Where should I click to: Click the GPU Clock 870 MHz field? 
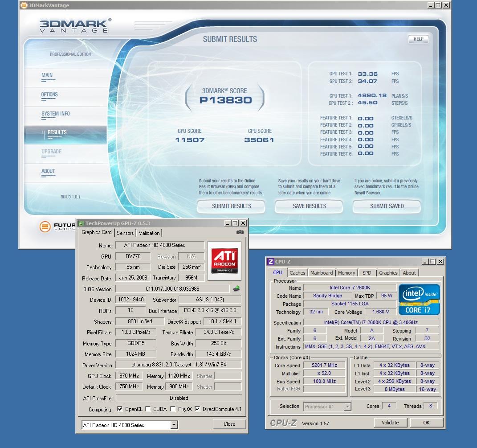[x=129, y=376]
